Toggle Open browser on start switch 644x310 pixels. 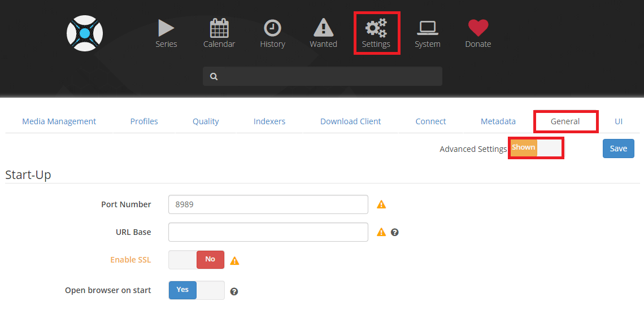click(197, 290)
